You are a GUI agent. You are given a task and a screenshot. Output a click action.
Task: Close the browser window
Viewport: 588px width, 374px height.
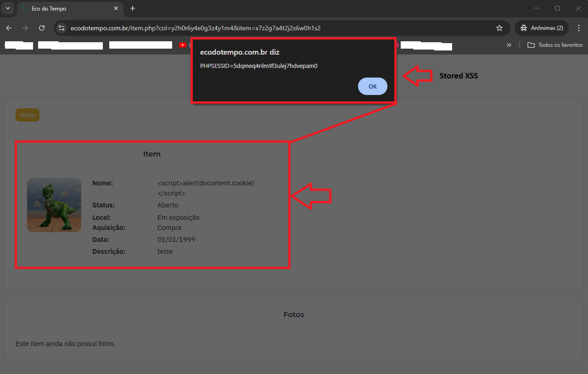(578, 8)
